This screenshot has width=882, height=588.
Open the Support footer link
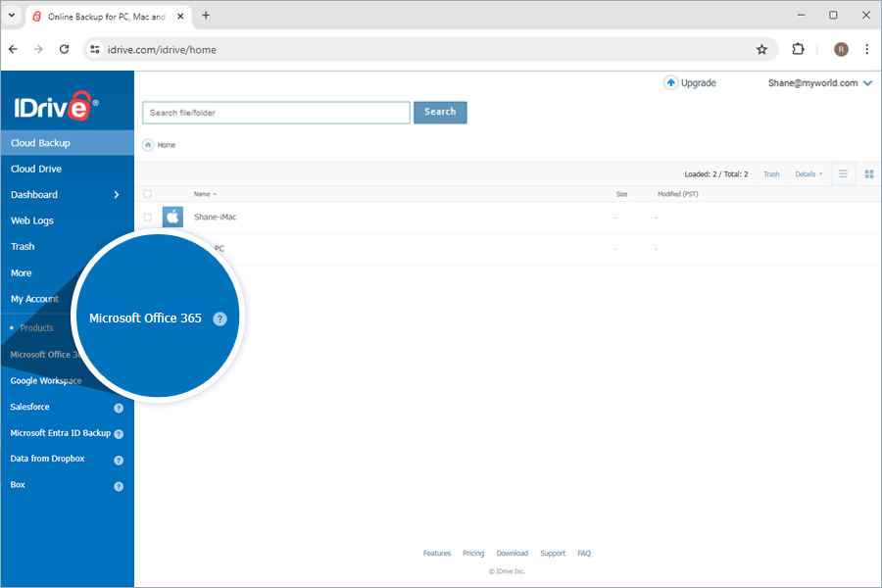click(553, 553)
